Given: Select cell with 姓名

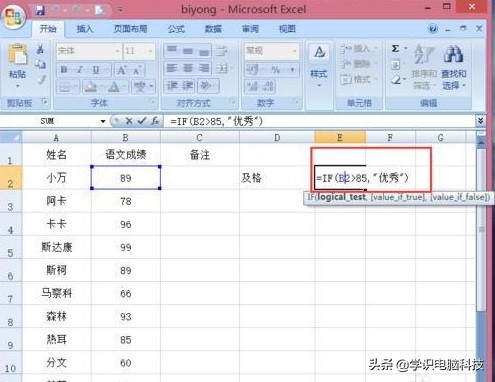Looking at the screenshot, I should pos(56,155).
